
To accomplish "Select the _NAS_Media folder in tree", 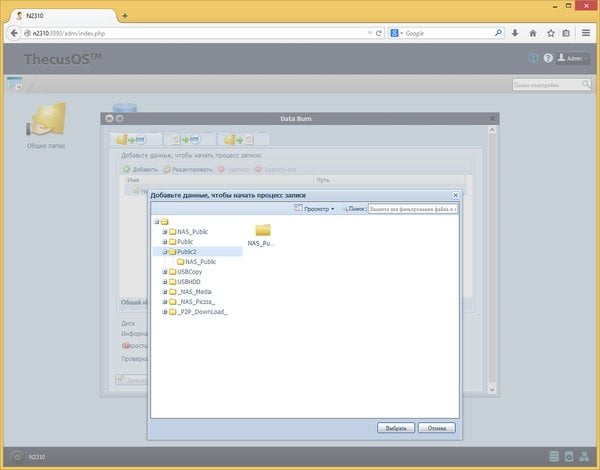I will pyautogui.click(x=194, y=292).
